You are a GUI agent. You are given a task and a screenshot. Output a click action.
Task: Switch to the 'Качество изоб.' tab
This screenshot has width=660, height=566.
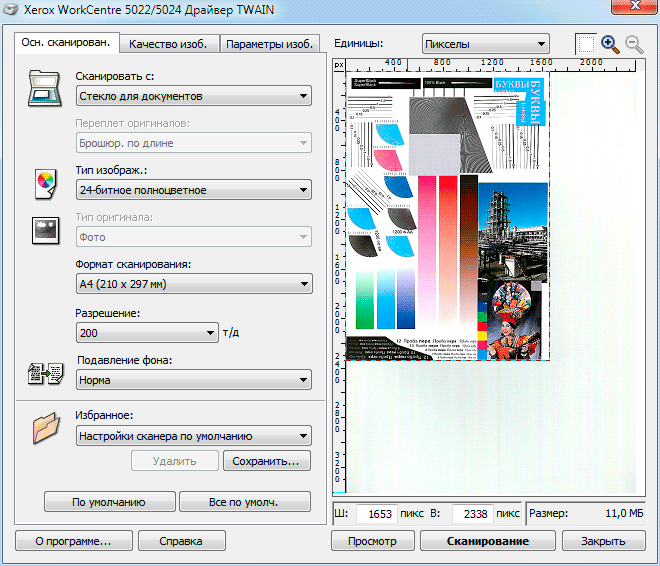[168, 44]
